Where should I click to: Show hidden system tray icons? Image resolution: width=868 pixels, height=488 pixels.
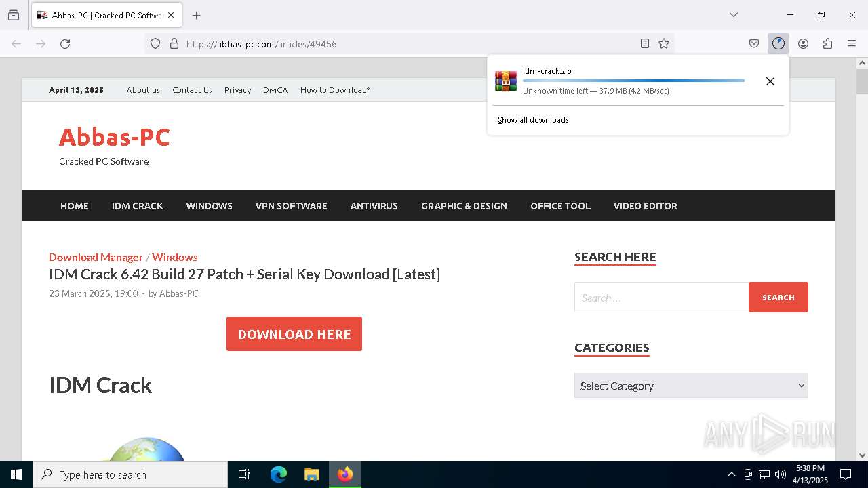click(x=731, y=474)
